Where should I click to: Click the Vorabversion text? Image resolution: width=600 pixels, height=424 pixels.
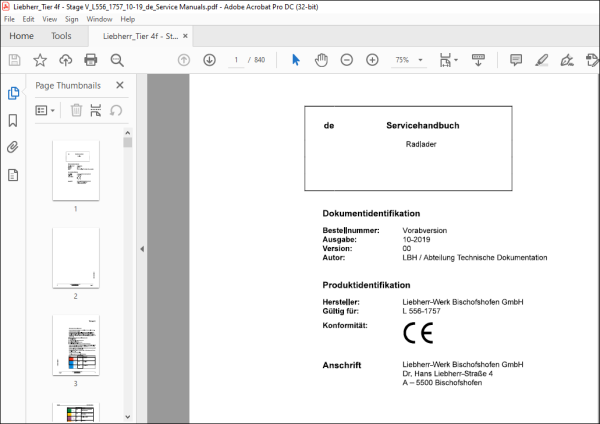click(425, 230)
